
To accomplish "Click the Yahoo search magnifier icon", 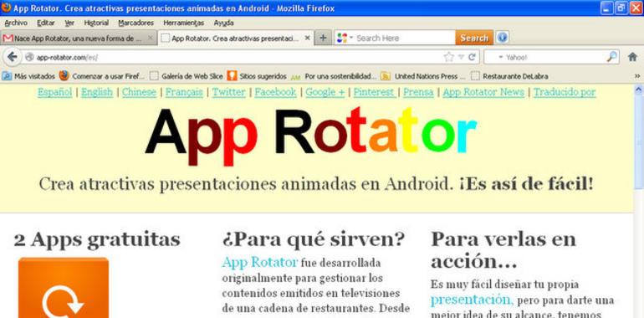I will pos(611,57).
